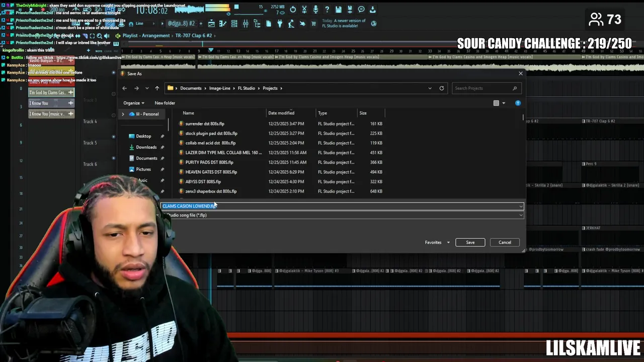This screenshot has height=362, width=644.
Task: Open the Channel rack view icon
Action: [234, 24]
